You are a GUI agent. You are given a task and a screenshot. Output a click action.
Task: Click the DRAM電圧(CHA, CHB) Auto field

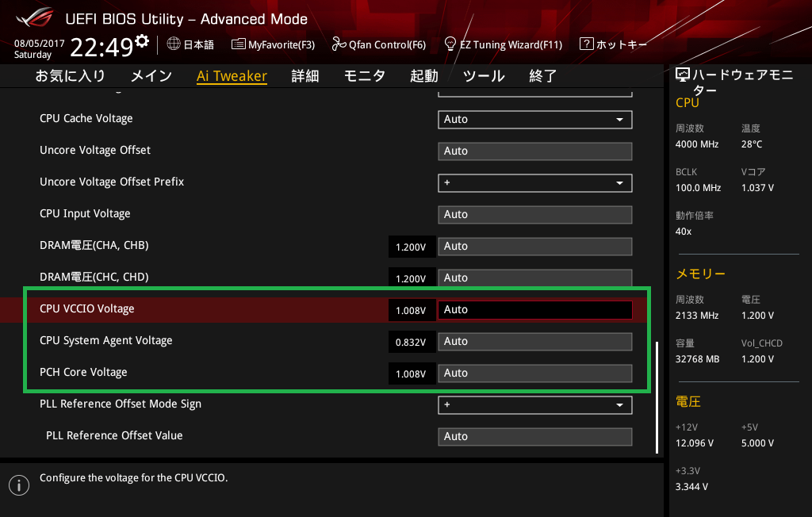(x=535, y=246)
